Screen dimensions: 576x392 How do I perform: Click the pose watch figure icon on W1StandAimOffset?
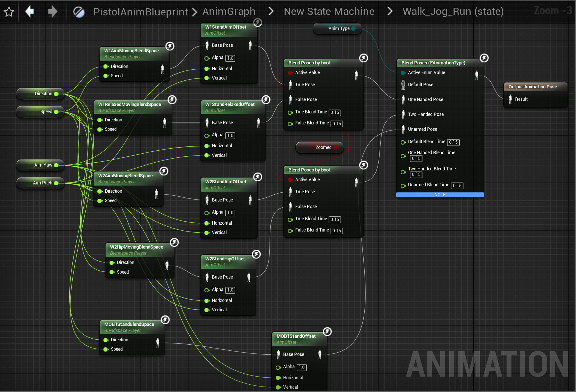[x=250, y=45]
